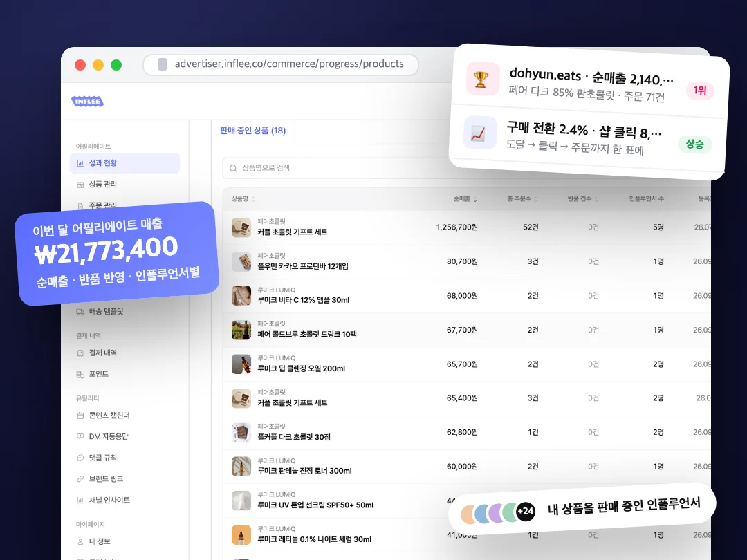This screenshot has width=747, height=560.
Task: Open thumbnail of 루미크 레티놀 0.1% 나이트 세럼
Action: tap(241, 535)
